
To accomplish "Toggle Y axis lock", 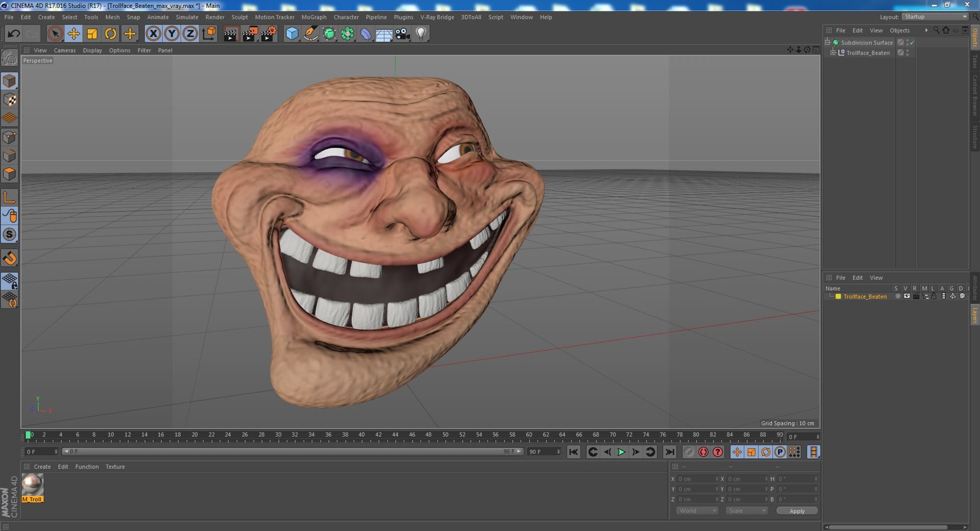I will pyautogui.click(x=172, y=34).
